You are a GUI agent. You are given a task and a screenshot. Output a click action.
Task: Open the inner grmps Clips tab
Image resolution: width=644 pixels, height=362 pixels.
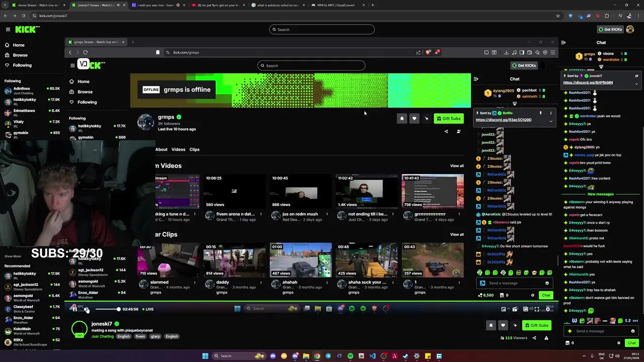[194, 150]
